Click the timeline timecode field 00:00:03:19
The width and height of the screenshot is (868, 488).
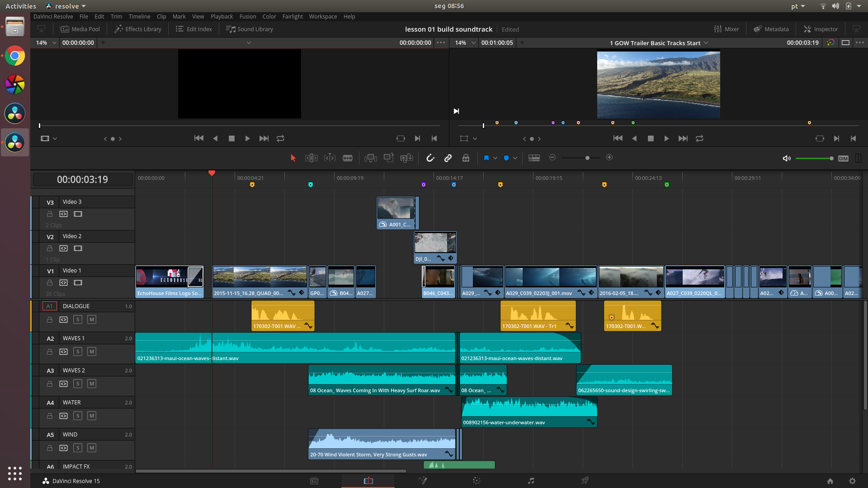pos(82,180)
